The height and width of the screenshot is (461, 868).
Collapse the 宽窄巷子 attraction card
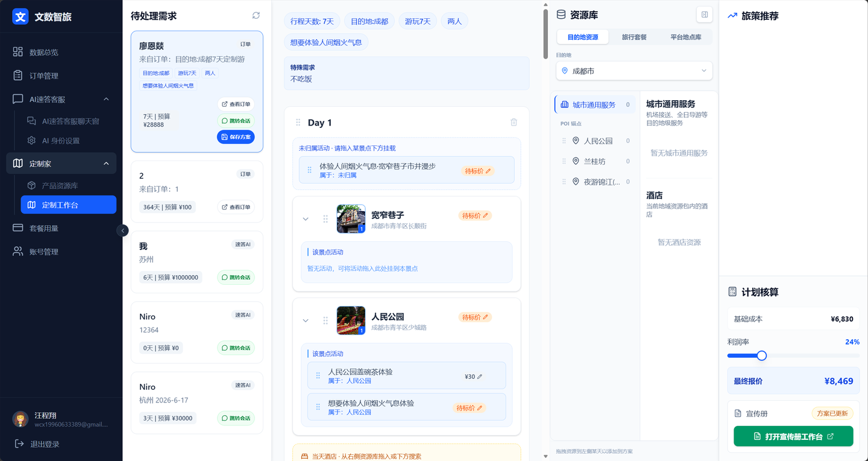pyautogui.click(x=306, y=219)
